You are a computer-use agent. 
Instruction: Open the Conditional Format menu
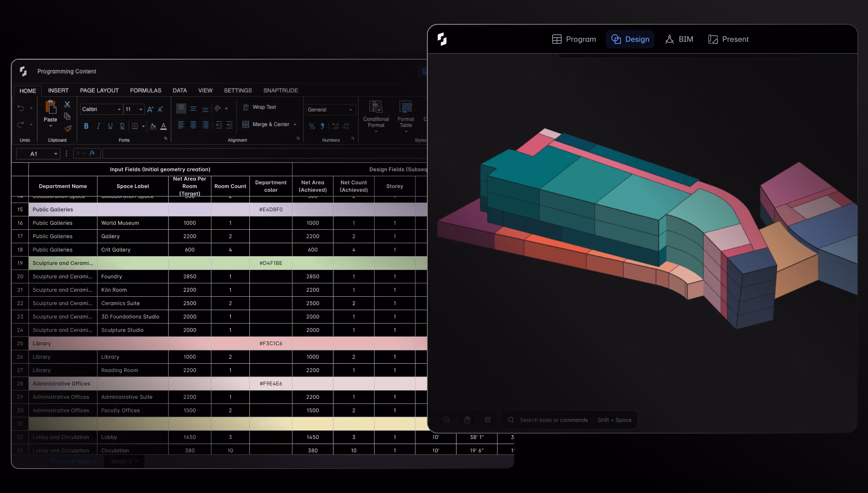376,116
